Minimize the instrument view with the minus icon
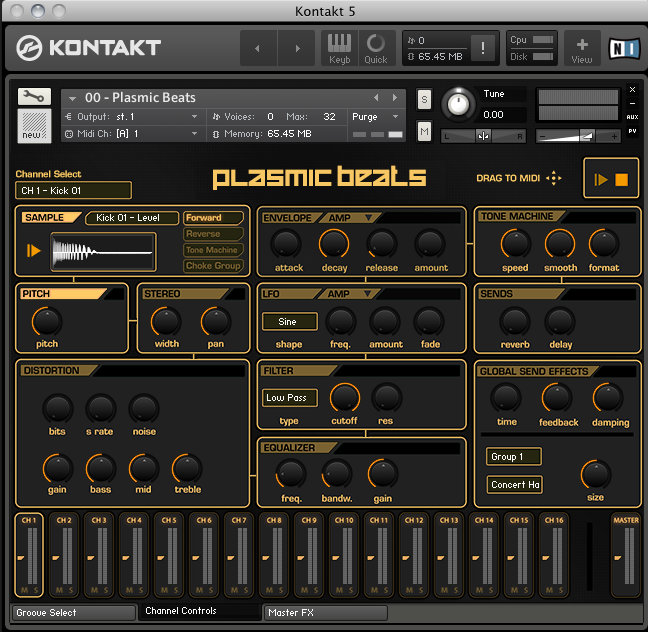Image resolution: width=648 pixels, height=632 pixels. pyautogui.click(x=632, y=103)
